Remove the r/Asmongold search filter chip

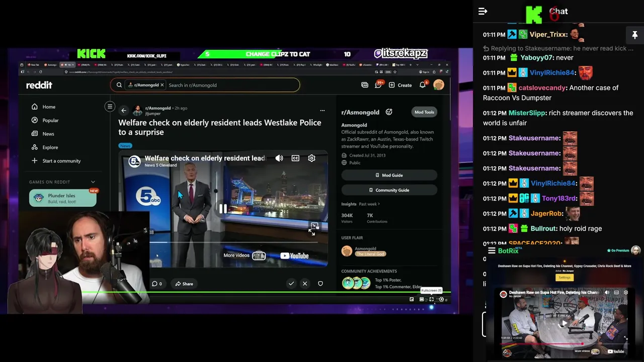click(x=162, y=85)
